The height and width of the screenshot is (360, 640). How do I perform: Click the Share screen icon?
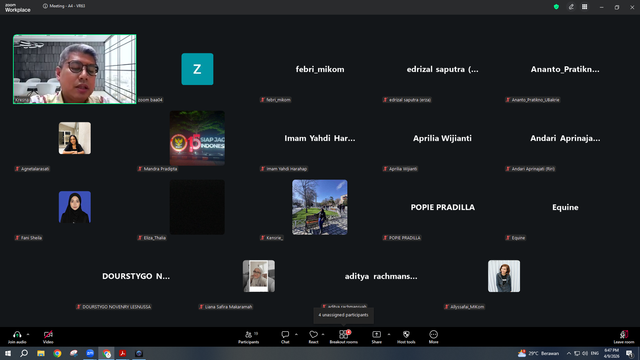coord(376,334)
